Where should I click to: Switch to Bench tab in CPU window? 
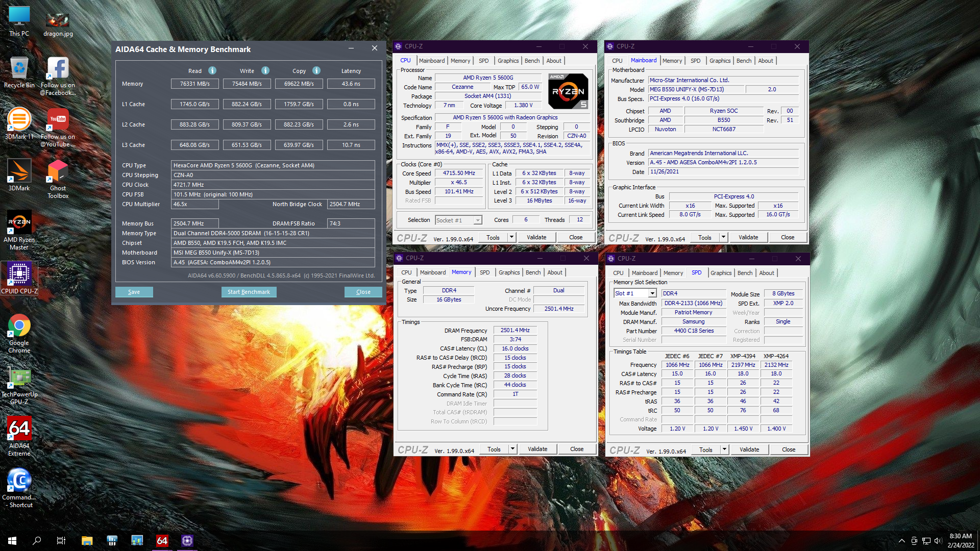[x=532, y=61]
